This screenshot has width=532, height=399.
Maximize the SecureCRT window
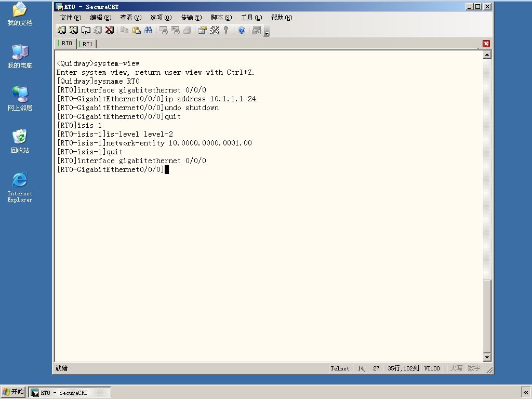478,6
